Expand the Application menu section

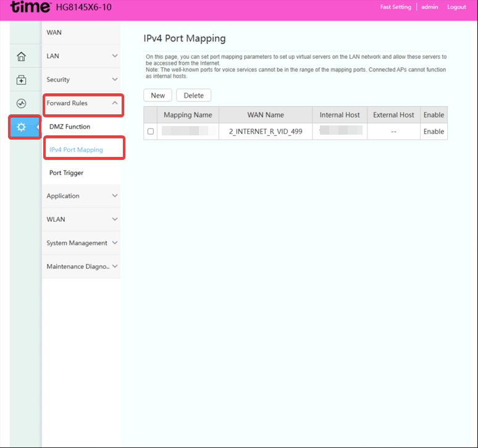point(81,196)
